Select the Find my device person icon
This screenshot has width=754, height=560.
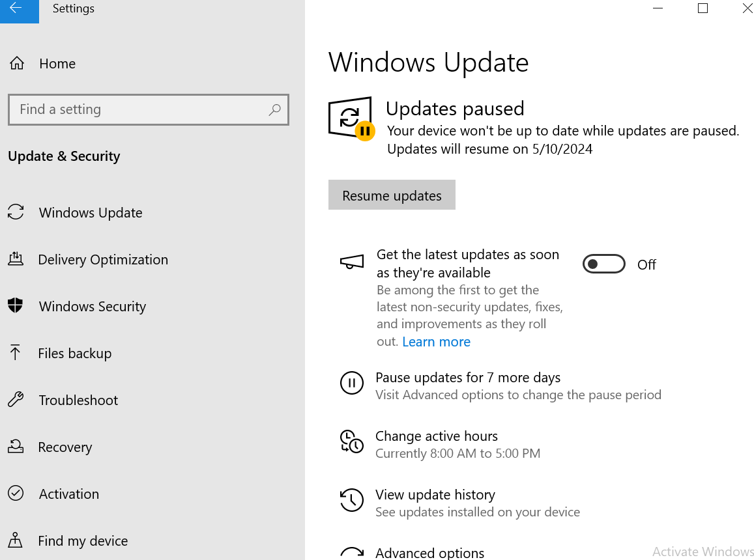pos(16,540)
